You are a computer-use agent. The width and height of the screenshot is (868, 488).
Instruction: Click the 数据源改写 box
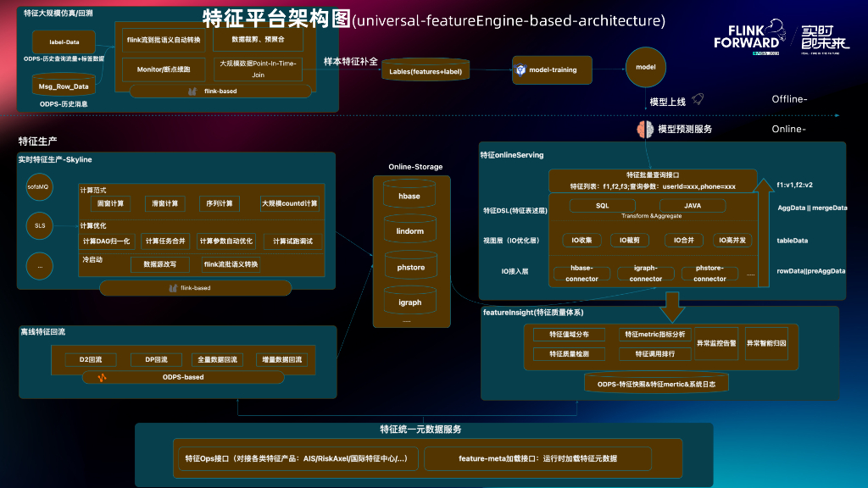tap(160, 264)
